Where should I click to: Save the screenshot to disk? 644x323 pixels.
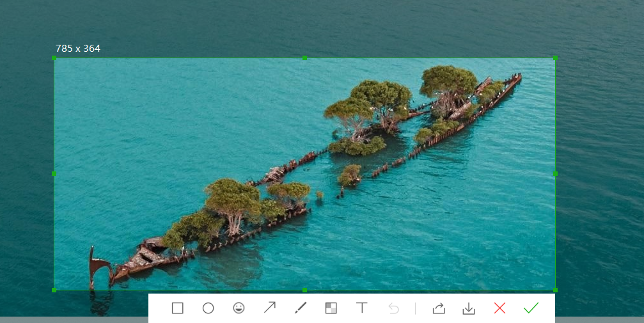coord(469,309)
